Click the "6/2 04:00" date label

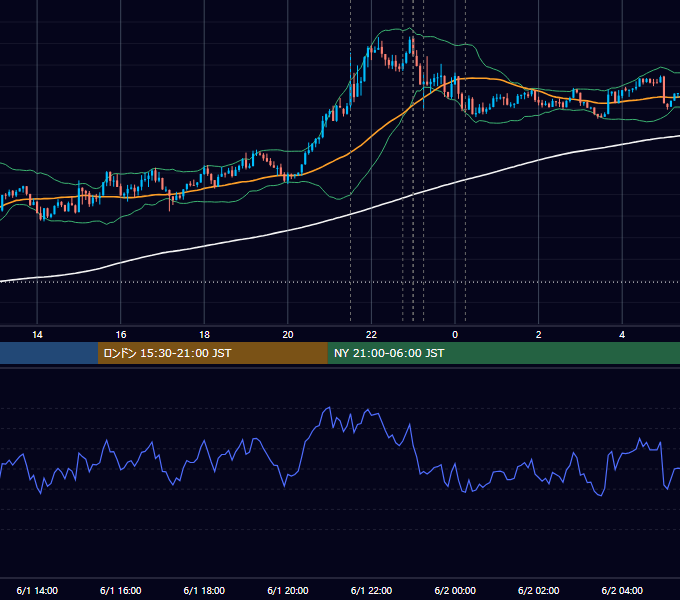(x=622, y=590)
